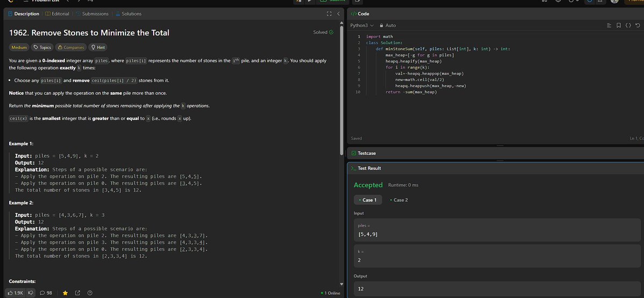Click the Output value 12
Screen dimensions: 644x298
coord(497,289)
